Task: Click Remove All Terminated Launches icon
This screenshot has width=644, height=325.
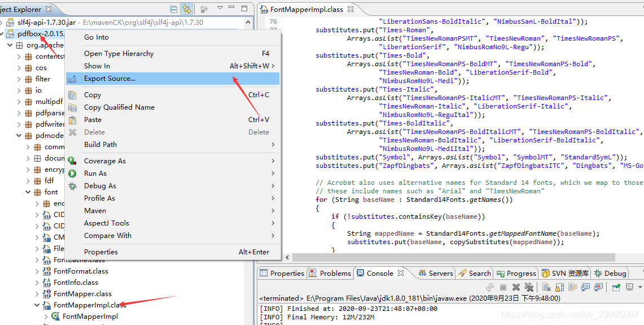Action: click(529, 287)
